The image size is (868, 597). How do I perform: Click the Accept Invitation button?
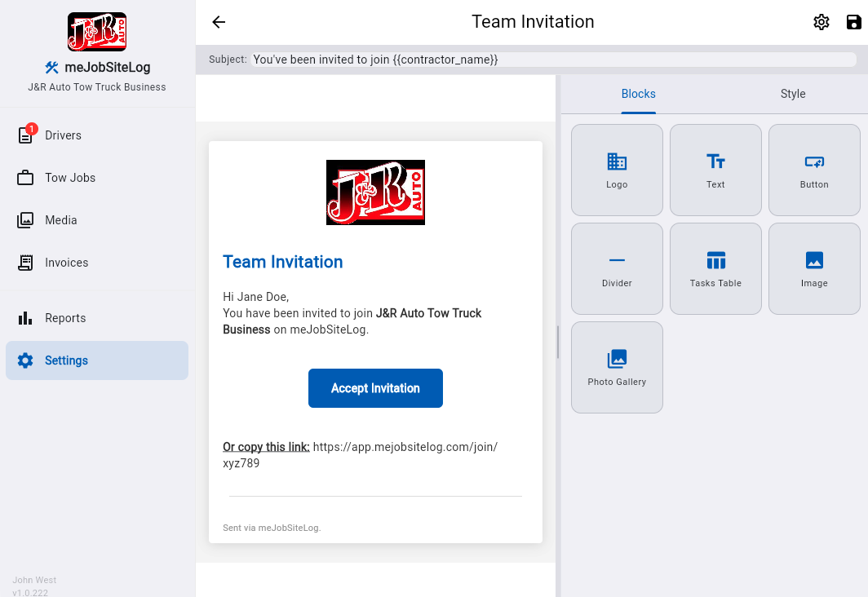pyautogui.click(x=375, y=388)
